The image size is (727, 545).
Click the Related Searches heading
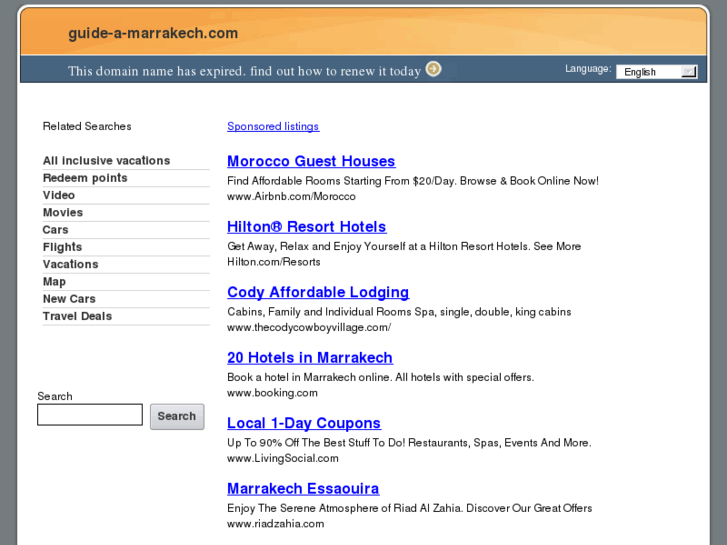tap(87, 126)
